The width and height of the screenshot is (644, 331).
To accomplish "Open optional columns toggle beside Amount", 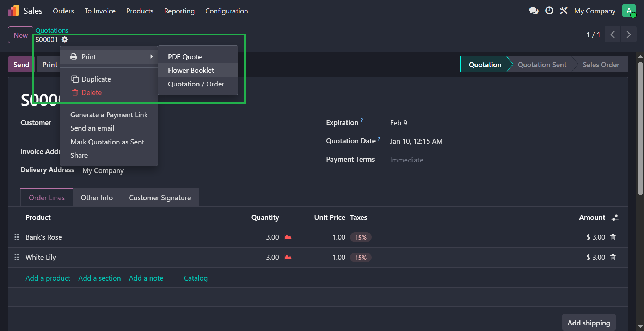I will pyautogui.click(x=615, y=217).
